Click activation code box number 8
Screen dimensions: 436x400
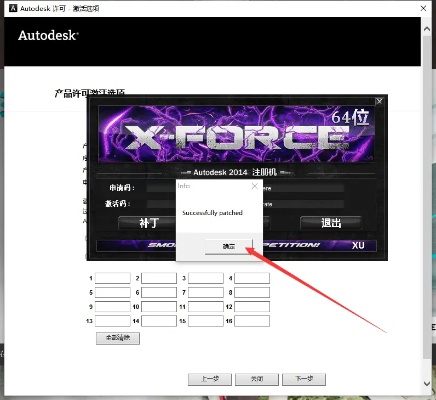click(x=252, y=292)
